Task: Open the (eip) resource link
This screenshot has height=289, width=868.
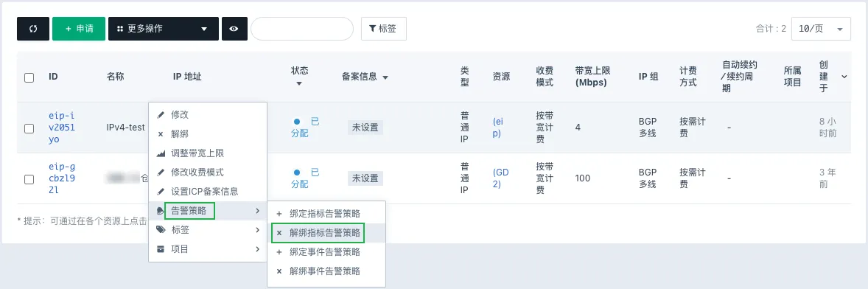Action: click(x=498, y=128)
